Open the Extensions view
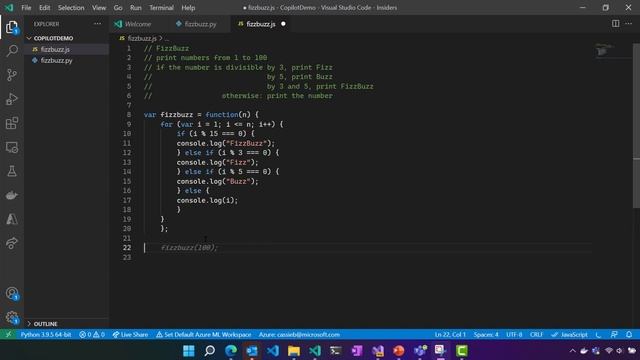The image size is (640, 360). pyautogui.click(x=12, y=123)
